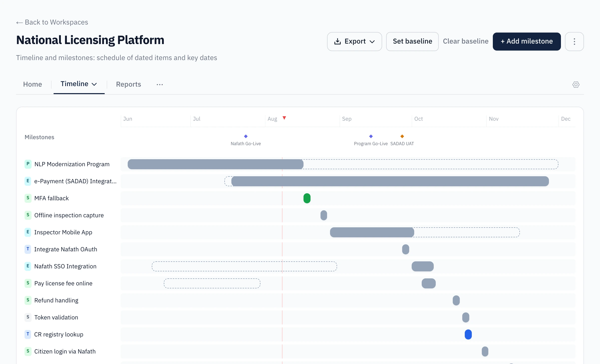
Task: Click the Inspector Mobile App dashed baseline bar
Action: coord(467,232)
